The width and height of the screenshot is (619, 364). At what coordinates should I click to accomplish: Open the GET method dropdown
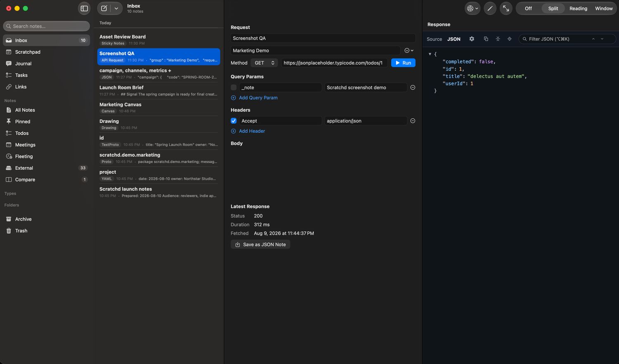264,63
